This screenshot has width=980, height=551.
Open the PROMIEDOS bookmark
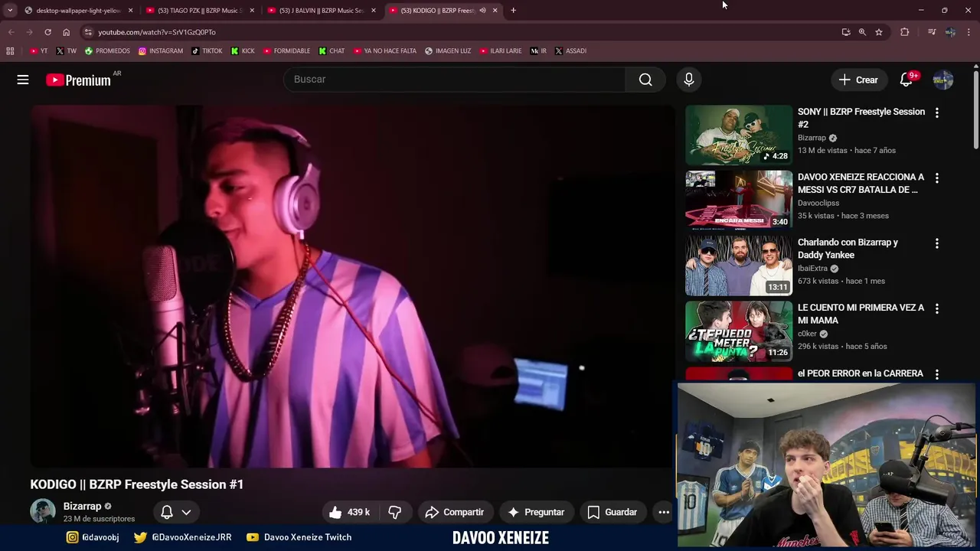107,51
